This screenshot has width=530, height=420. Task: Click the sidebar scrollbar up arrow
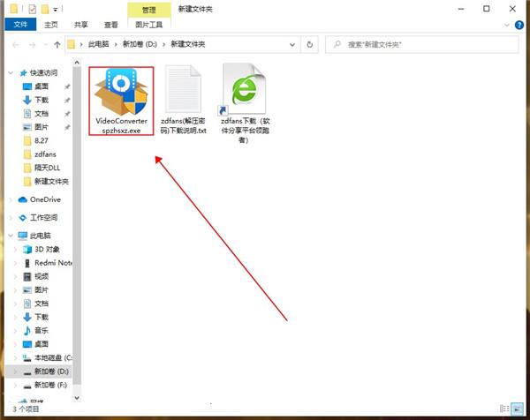point(77,63)
